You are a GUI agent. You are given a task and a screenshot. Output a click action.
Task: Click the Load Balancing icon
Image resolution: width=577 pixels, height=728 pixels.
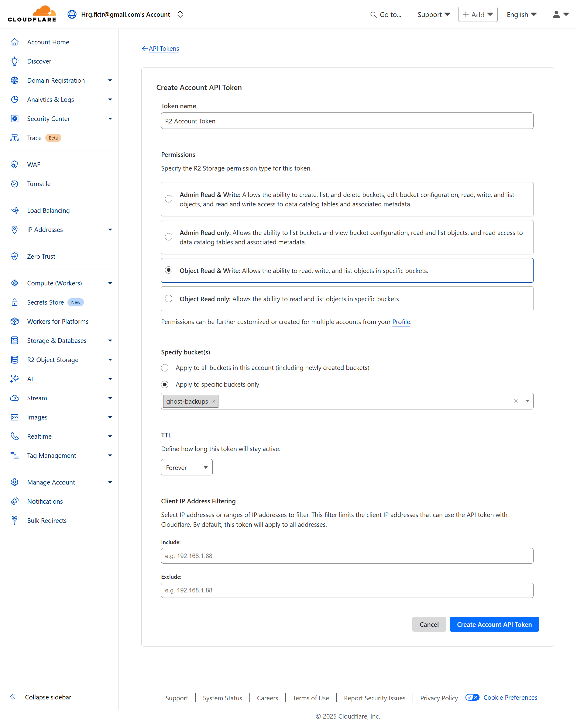click(x=15, y=210)
